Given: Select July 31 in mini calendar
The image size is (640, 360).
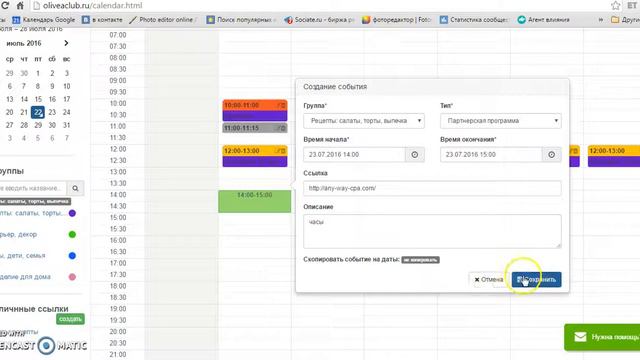Looking at the screenshot, I should (67, 125).
